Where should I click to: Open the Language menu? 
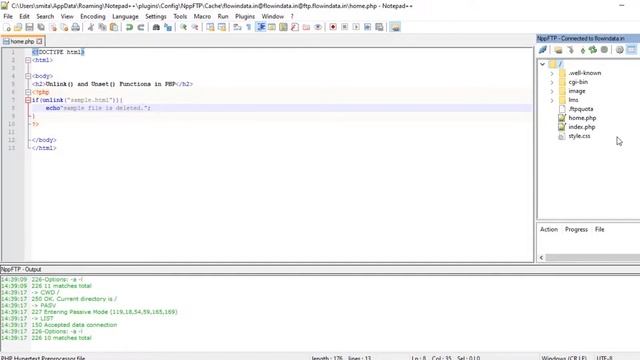(x=125, y=16)
